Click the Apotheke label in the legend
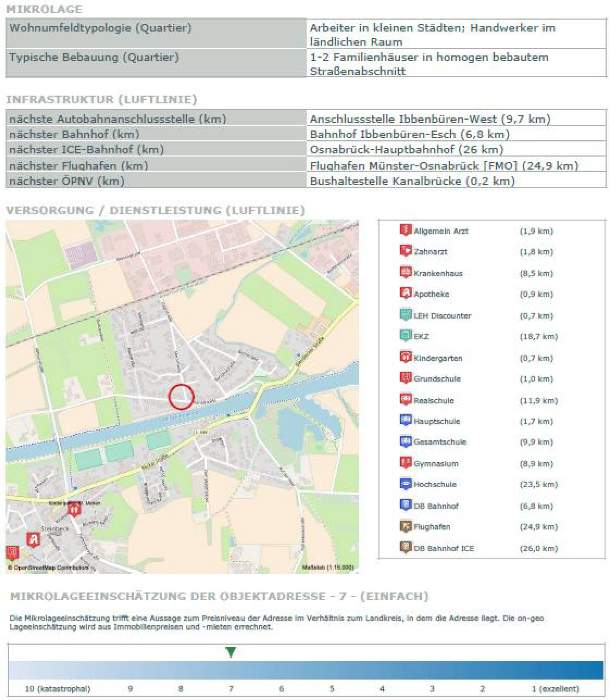 tap(431, 294)
